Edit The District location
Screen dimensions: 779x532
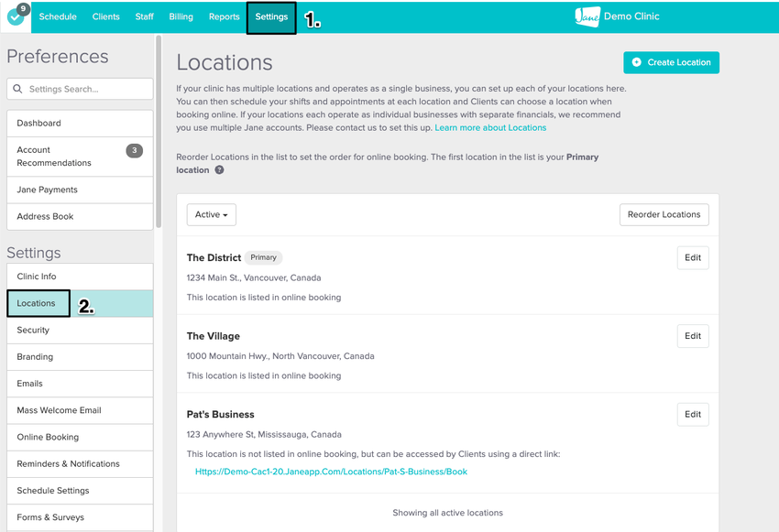coord(692,257)
